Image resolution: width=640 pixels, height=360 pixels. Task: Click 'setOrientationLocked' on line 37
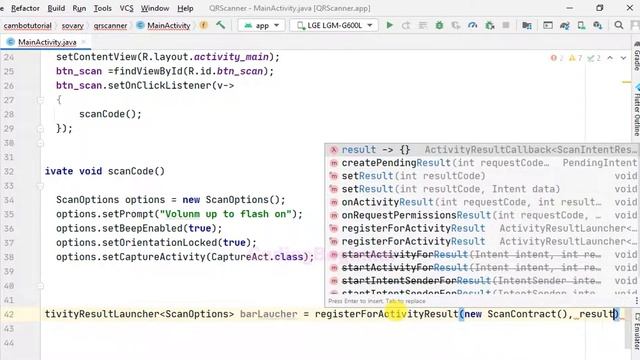click(159, 242)
